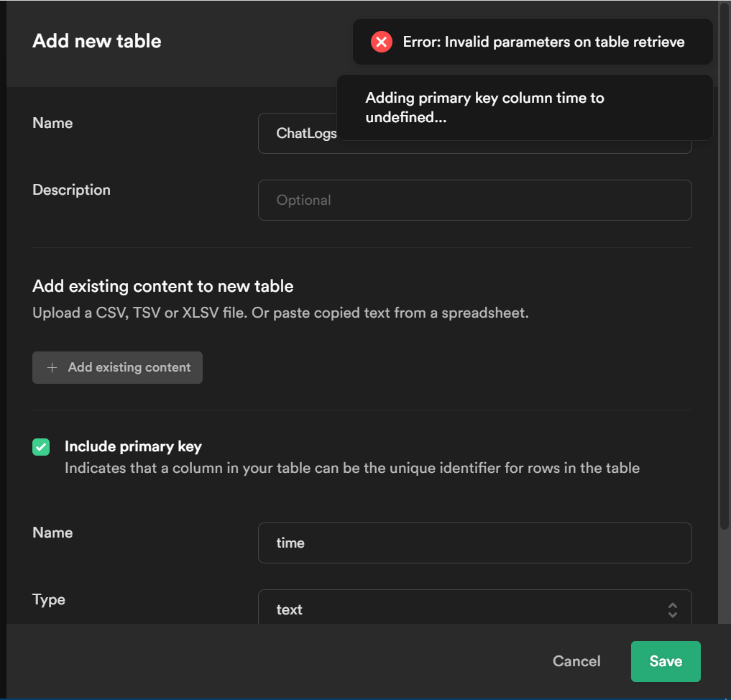Click the text value inside the Type dropdown
The width and height of the screenshot is (731, 700).
[289, 609]
